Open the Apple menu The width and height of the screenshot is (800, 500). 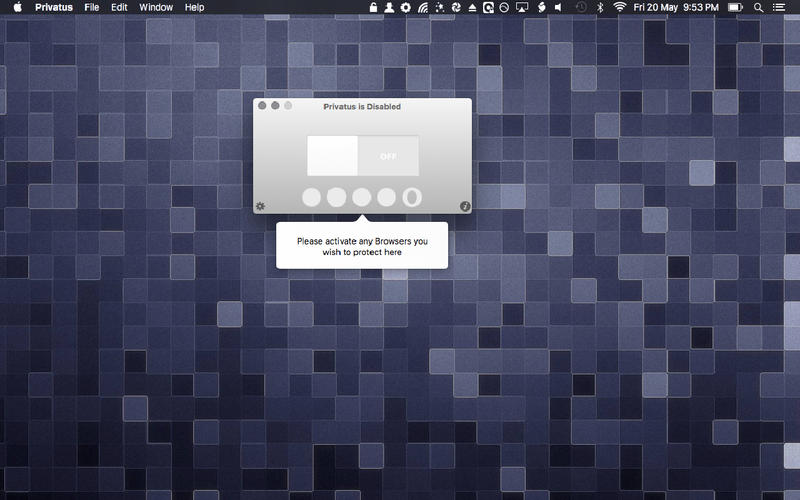pyautogui.click(x=17, y=7)
